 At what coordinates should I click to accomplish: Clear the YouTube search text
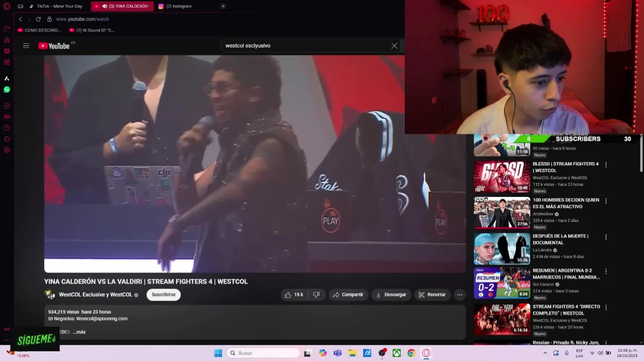click(x=394, y=46)
